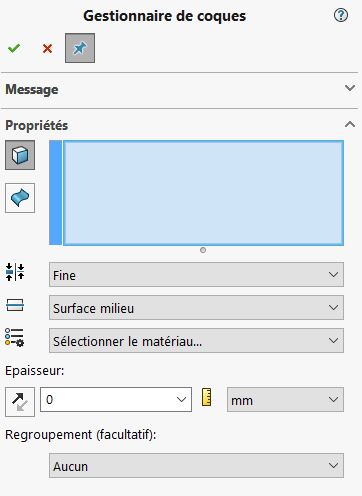362x496 pixels.
Task: Cancel with the red X icon
Action: click(47, 49)
